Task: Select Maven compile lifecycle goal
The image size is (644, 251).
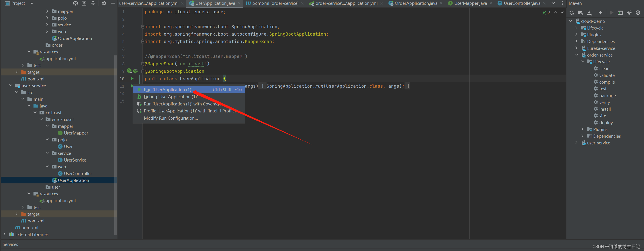Action: click(x=607, y=82)
